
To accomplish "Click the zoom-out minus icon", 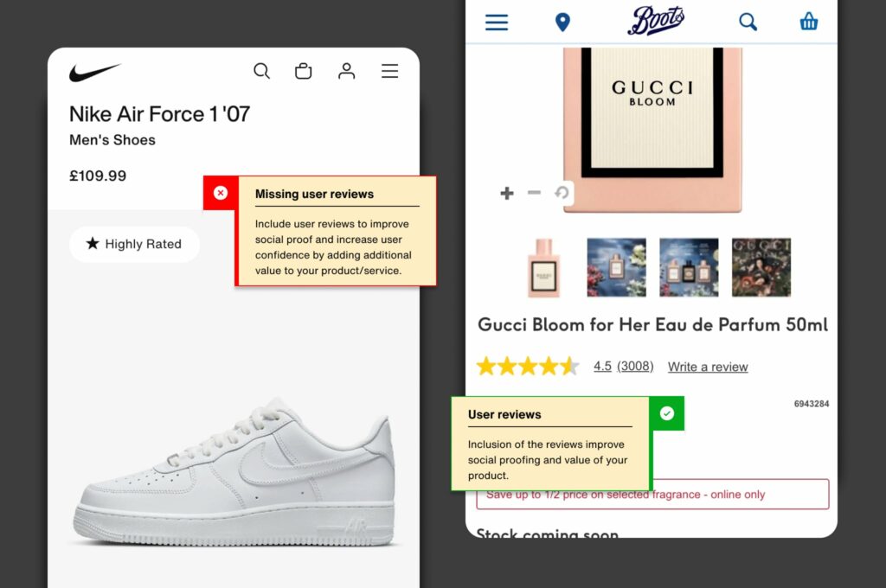I will click(534, 193).
